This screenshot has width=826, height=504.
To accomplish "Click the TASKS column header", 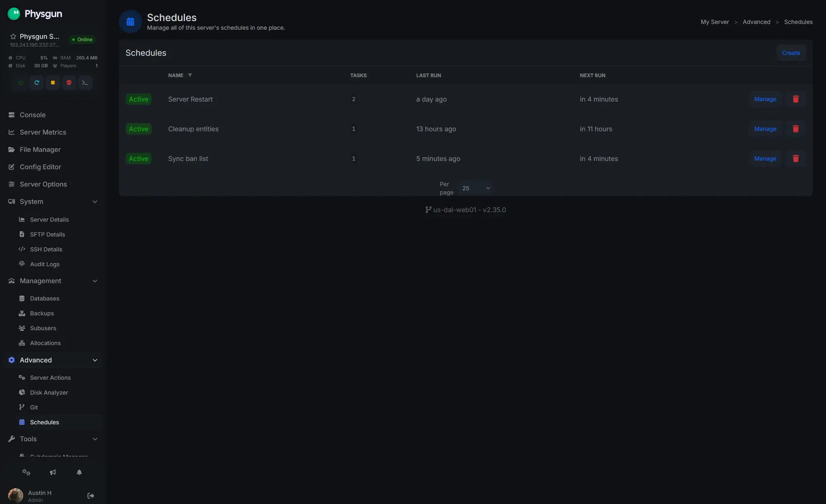I will coord(358,75).
